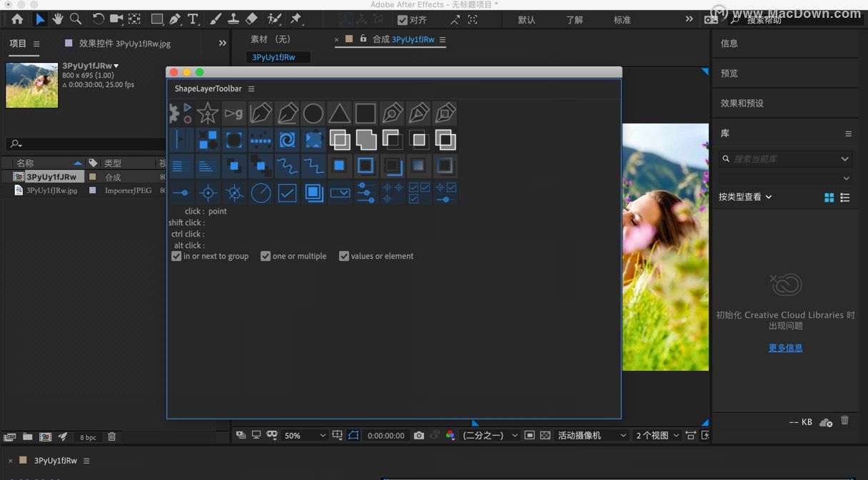Open the 3PyUy1fJRw name dropdown arrow in project panel

pyautogui.click(x=116, y=66)
